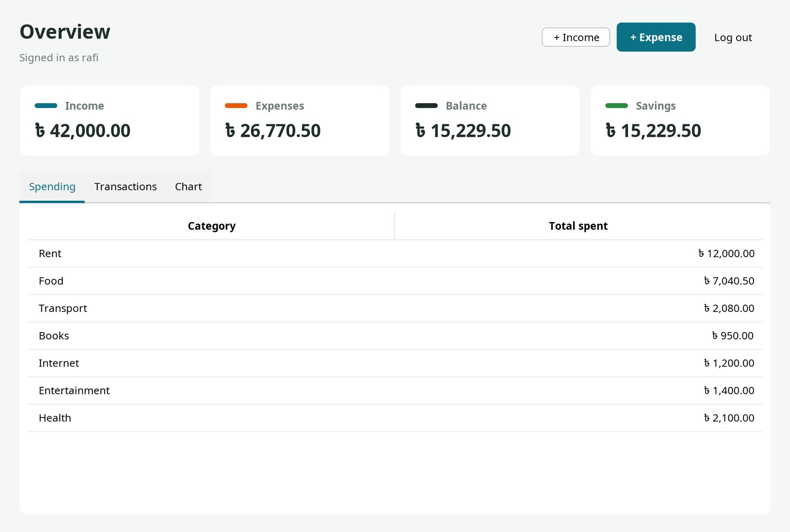Click the ৳ 1,200.00 internet total
Viewport: 790px width, 532px height.
tap(729, 363)
